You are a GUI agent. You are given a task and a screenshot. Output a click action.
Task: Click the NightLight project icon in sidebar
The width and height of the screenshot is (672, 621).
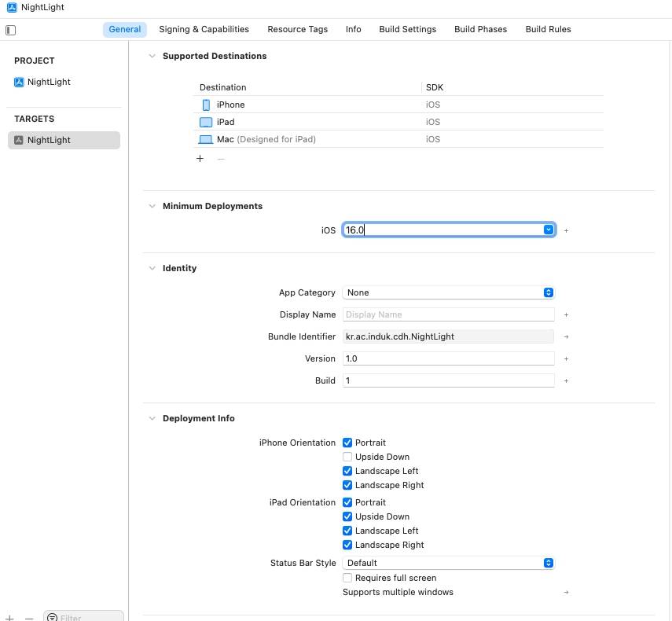point(19,82)
